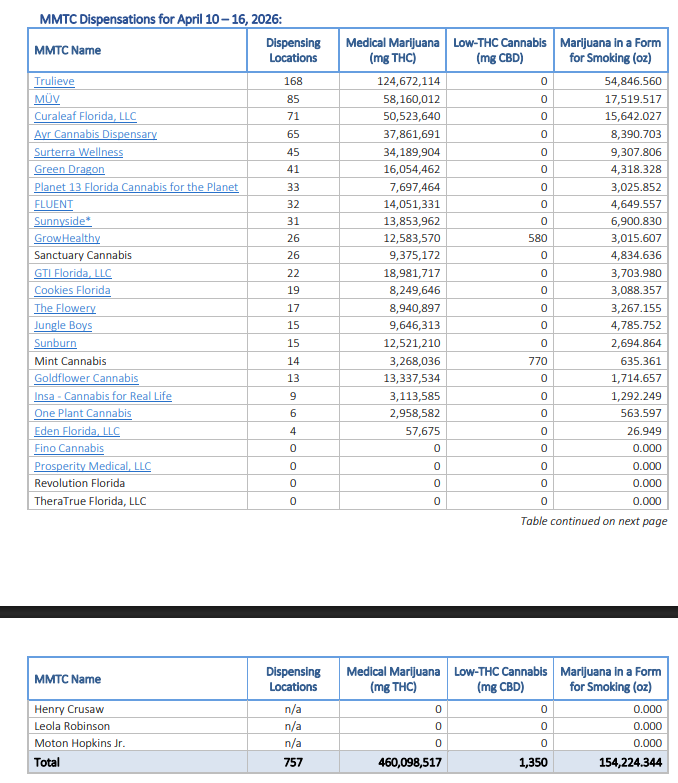Viewport: 678px width, 783px height.
Task: Click GrowHealthy's 580 mg CBD value
Action: tap(538, 238)
